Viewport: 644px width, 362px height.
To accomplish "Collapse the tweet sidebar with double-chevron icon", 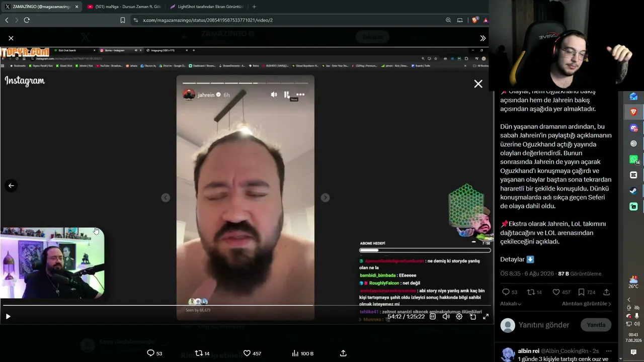I will pos(483,38).
